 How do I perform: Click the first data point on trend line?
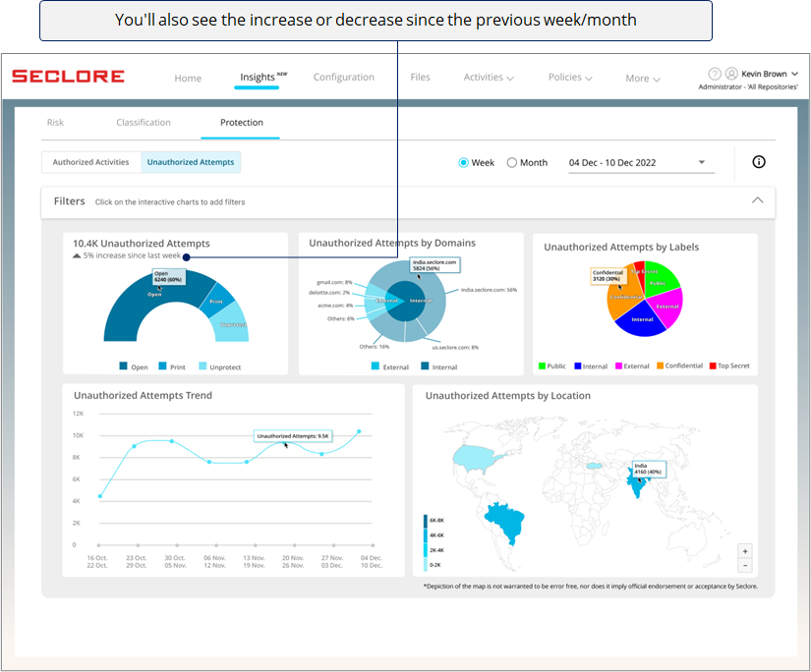pyautogui.click(x=100, y=496)
